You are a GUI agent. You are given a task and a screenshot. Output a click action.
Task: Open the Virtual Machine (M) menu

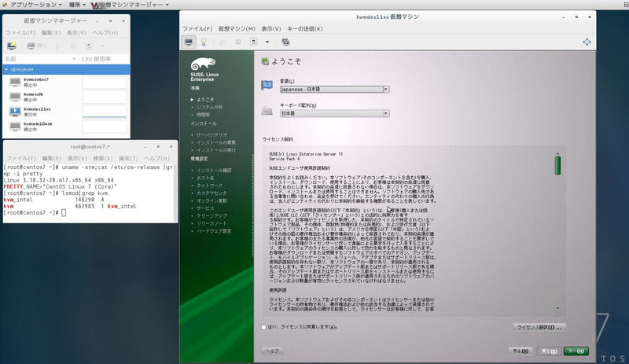(x=237, y=29)
